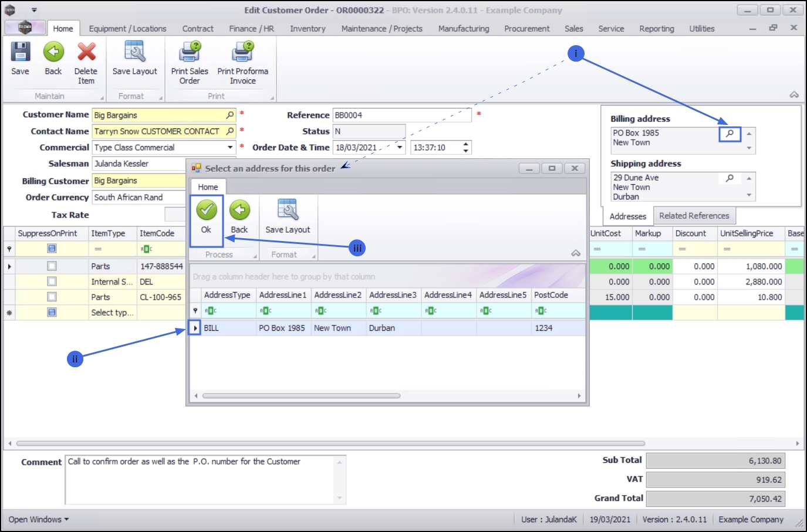The width and height of the screenshot is (807, 532).
Task: Click the Reference input field
Action: point(402,115)
